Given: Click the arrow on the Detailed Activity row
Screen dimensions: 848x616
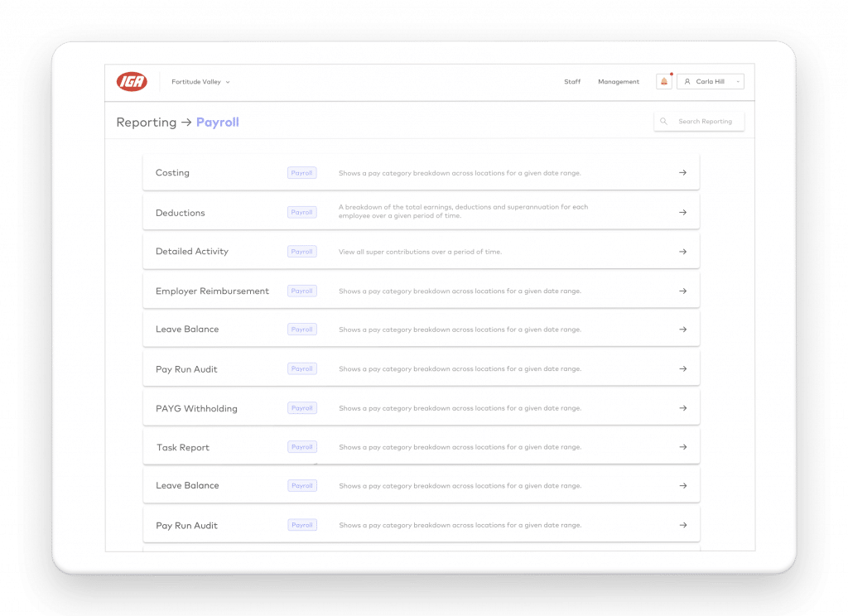Looking at the screenshot, I should click(683, 252).
